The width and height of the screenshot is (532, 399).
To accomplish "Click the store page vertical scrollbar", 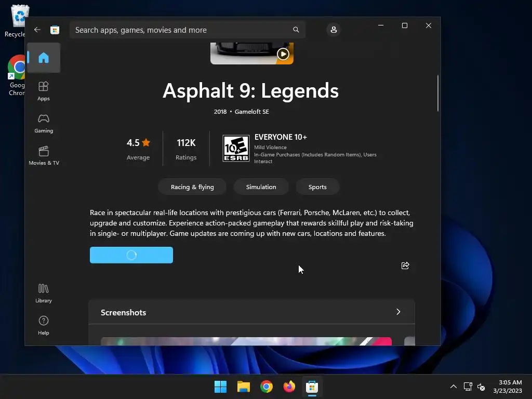I will (437, 93).
